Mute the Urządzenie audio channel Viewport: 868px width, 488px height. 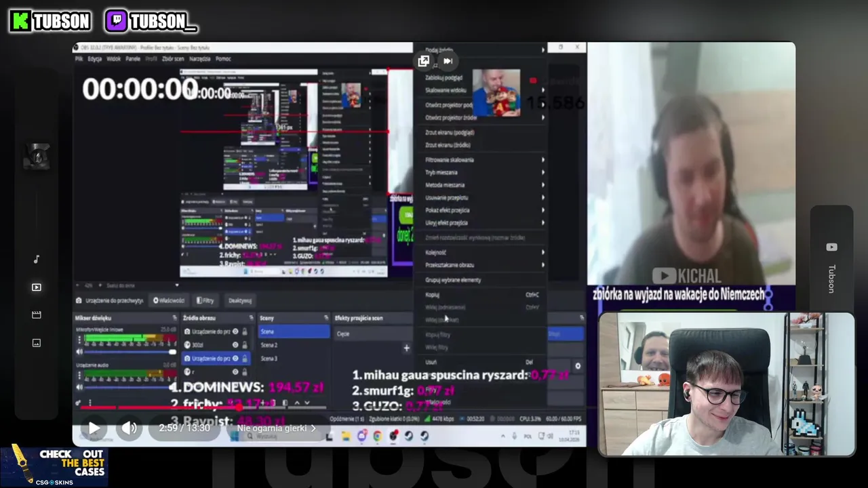click(x=79, y=387)
